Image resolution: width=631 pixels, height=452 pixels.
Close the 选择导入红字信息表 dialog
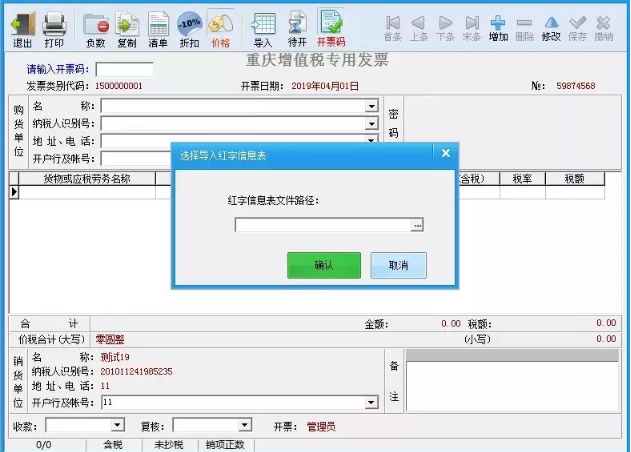(x=446, y=153)
